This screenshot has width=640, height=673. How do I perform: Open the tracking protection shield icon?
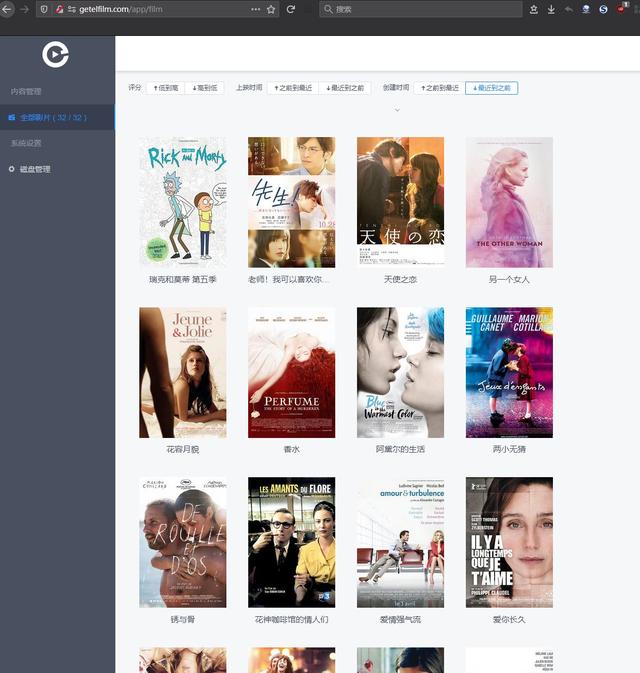(x=44, y=9)
